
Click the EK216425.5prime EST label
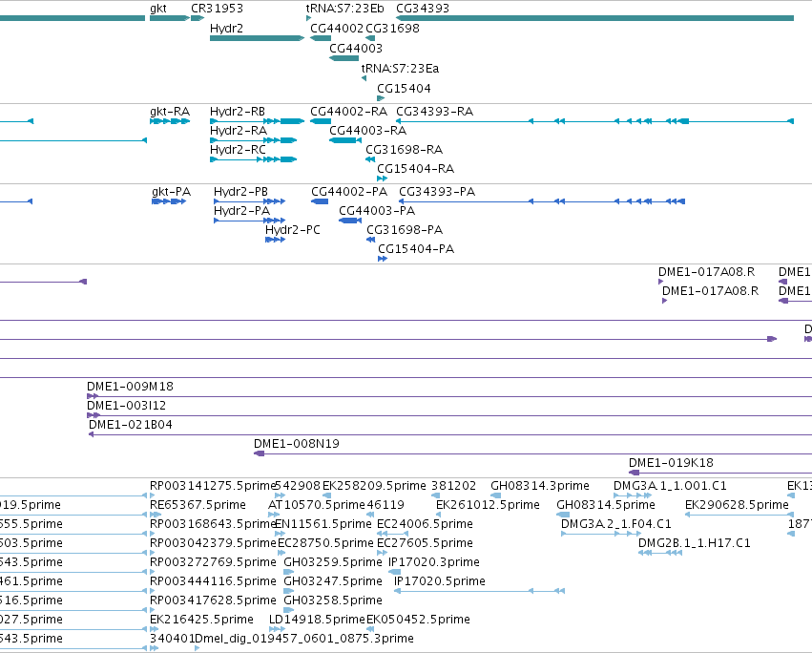[x=201, y=620]
